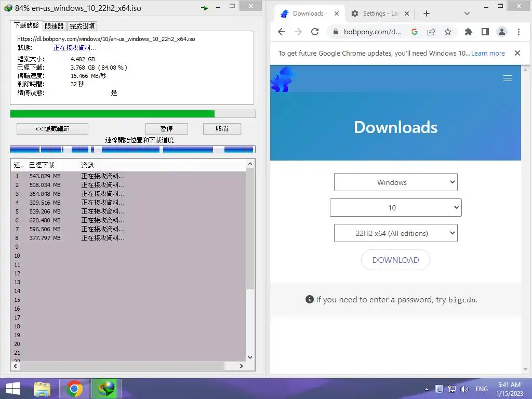Viewport: 532px width, 399px height.
Task: Open the Chrome profile avatar
Action: coord(502,32)
